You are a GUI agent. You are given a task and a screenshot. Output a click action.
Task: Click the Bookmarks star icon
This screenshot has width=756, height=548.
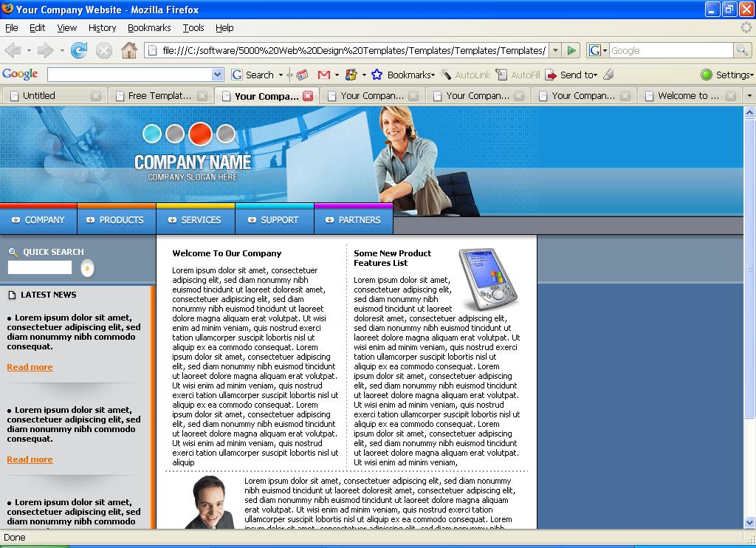pyautogui.click(x=377, y=75)
